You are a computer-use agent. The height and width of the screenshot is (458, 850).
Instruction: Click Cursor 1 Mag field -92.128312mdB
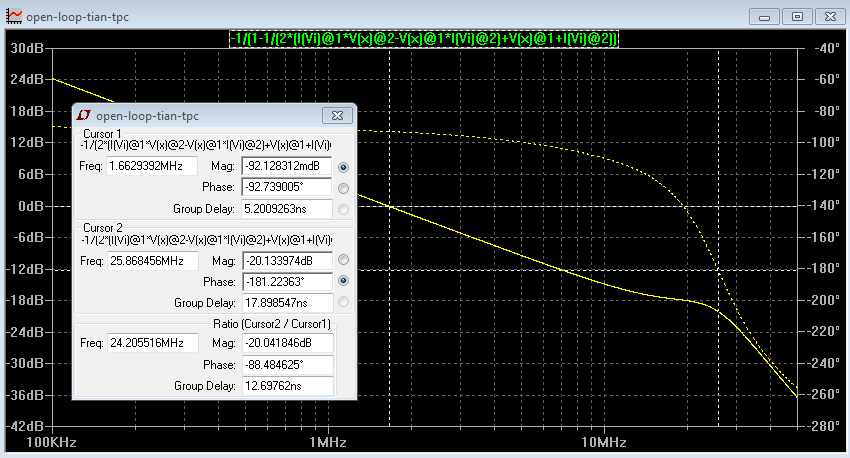(287, 166)
